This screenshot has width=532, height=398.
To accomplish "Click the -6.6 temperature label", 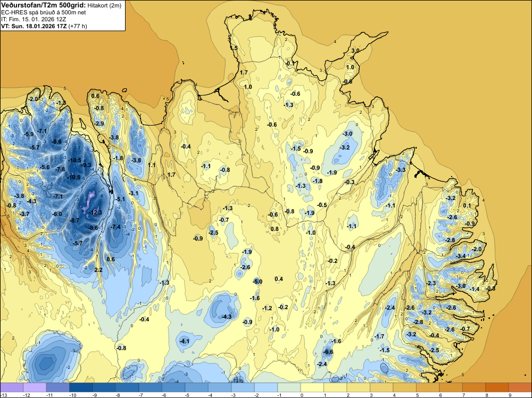I will point(328,352).
